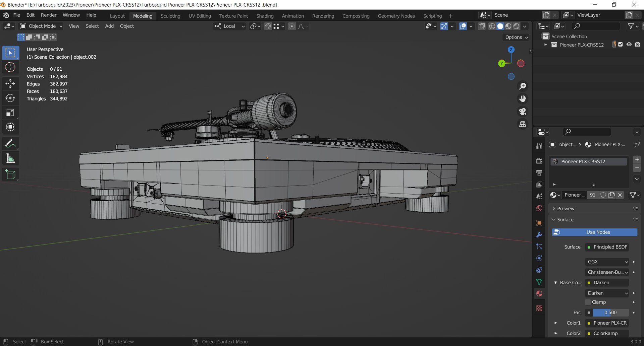Open the viewport Add menu
644x346 pixels.
(x=109, y=26)
